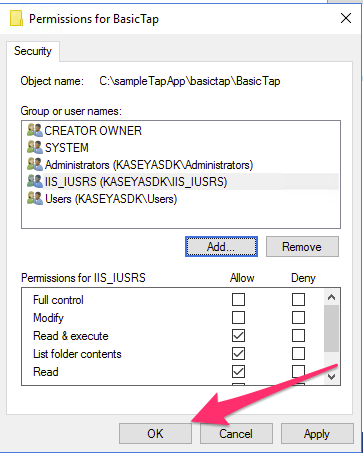Viewport: 363px width, 453px height.
Task: Click the Apply button
Action: pyautogui.click(x=317, y=434)
